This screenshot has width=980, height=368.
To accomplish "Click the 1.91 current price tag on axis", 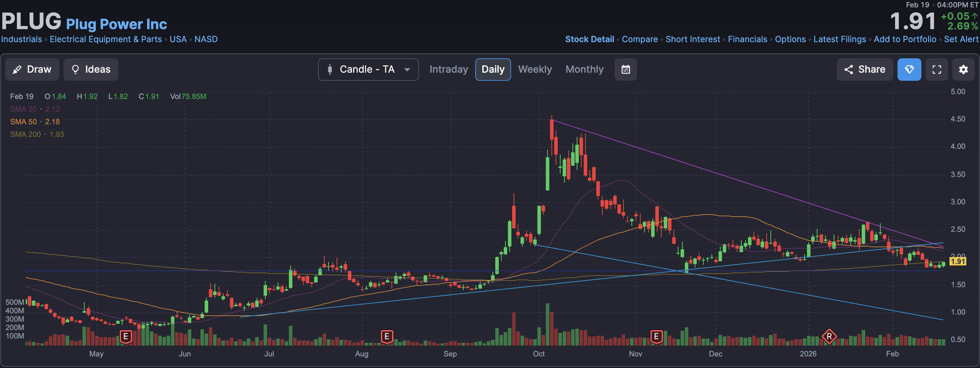I will click(957, 262).
